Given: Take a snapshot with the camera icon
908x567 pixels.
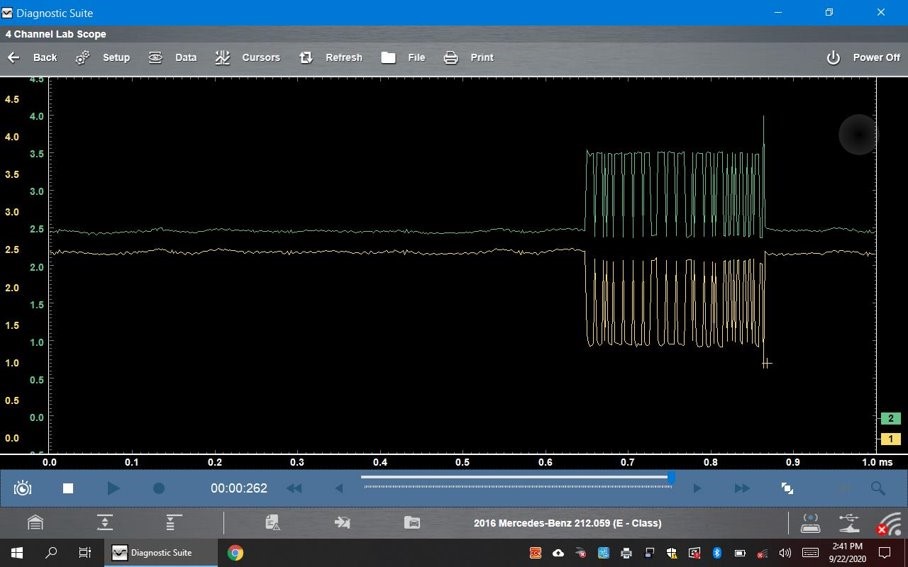Looking at the screenshot, I should (23, 488).
